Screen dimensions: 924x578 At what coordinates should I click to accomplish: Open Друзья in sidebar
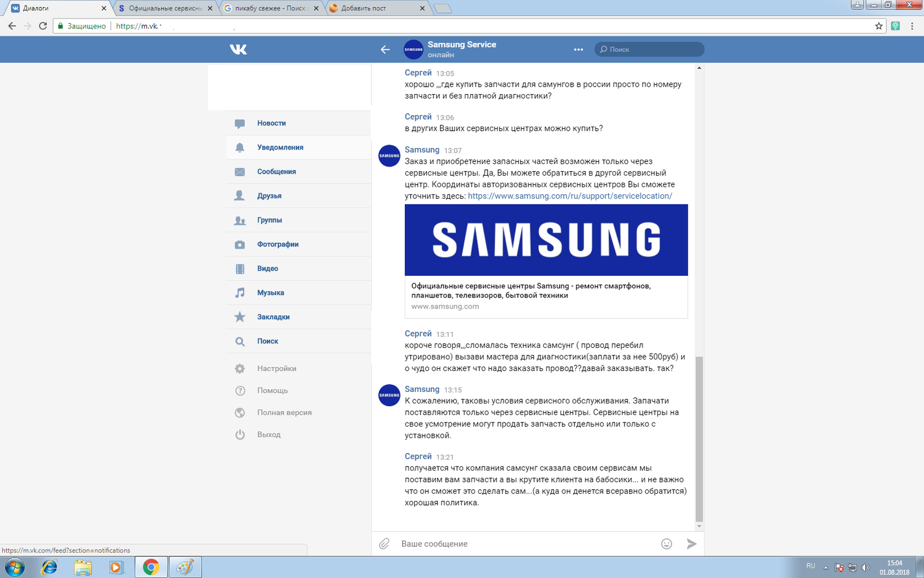[x=298, y=196]
